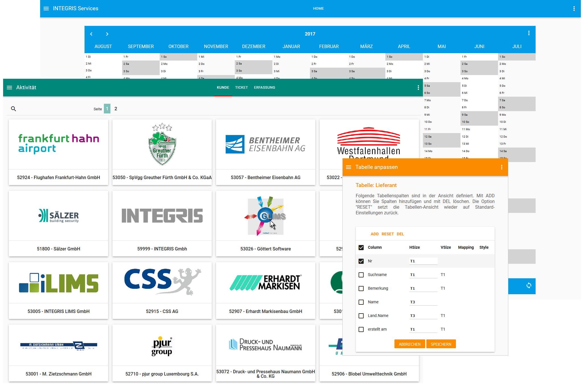This screenshot has height=392, width=582.
Task: Click the HOME menu item
Action: [x=318, y=9]
